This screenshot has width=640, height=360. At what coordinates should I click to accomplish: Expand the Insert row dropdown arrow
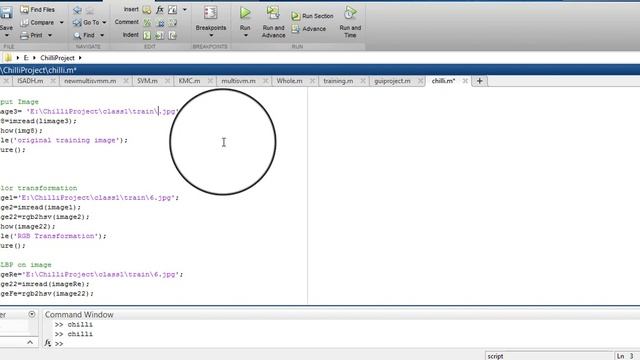(184, 9)
